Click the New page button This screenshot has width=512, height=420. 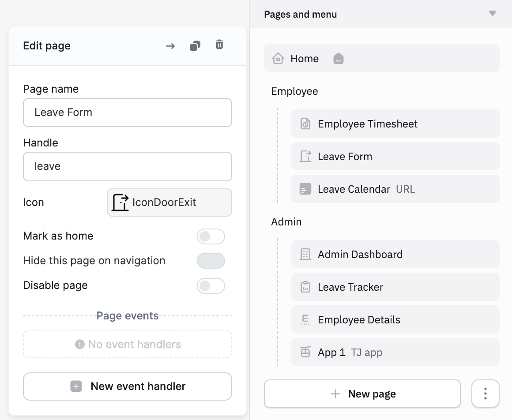click(x=362, y=394)
